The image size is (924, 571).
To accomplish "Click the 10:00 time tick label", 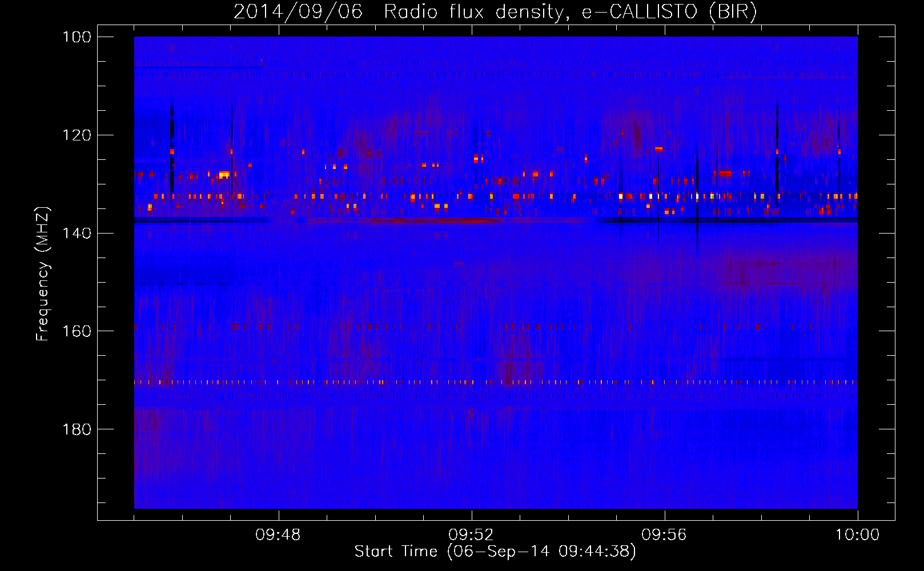I will pos(857,535).
